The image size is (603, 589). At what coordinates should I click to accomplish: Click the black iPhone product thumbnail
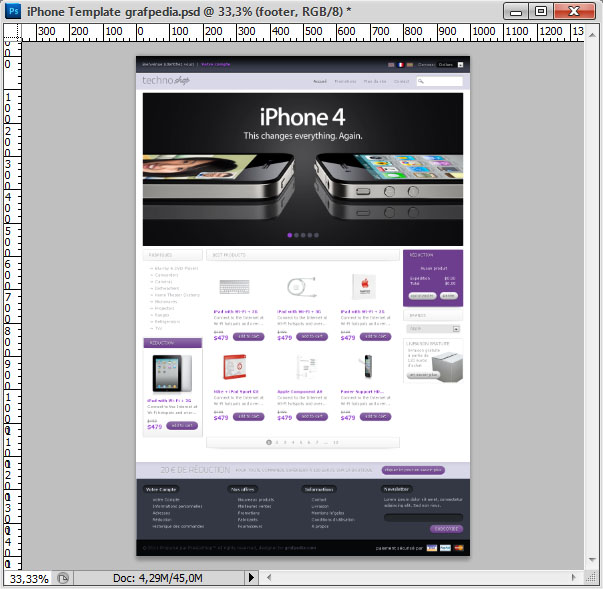[368, 366]
